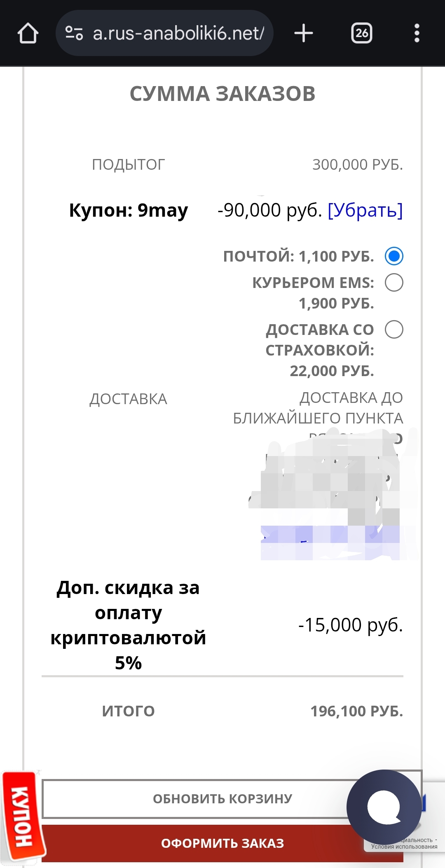Tap the crypto discount -15,000 руб. value
This screenshot has height=868, width=445.
coord(350,625)
